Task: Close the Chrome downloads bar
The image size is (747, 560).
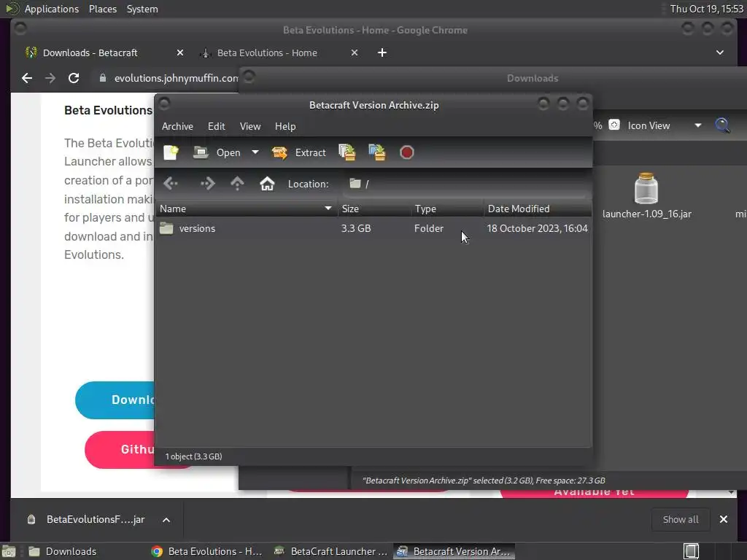Action: click(x=723, y=519)
